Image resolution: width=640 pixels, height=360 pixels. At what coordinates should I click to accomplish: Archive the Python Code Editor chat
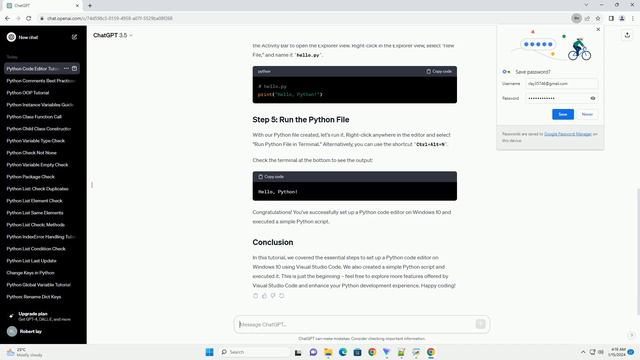pyautogui.click(x=74, y=69)
